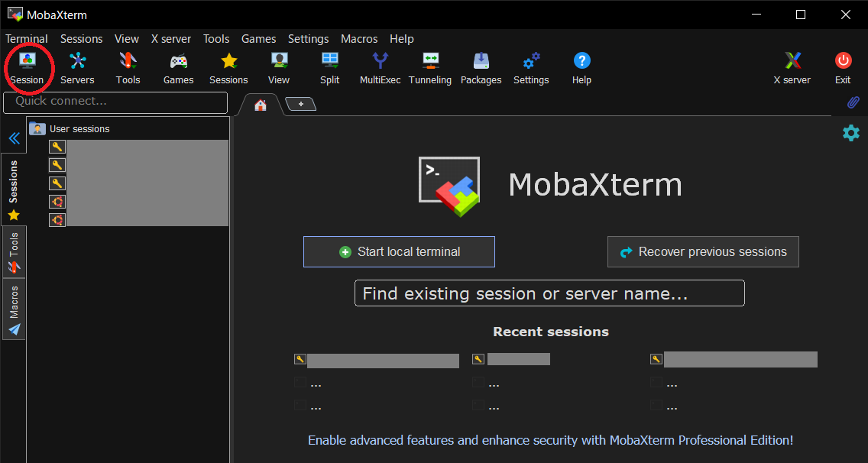This screenshot has width=868, height=463.
Task: Click the Professional Edition promotion link
Action: pyautogui.click(x=550, y=441)
